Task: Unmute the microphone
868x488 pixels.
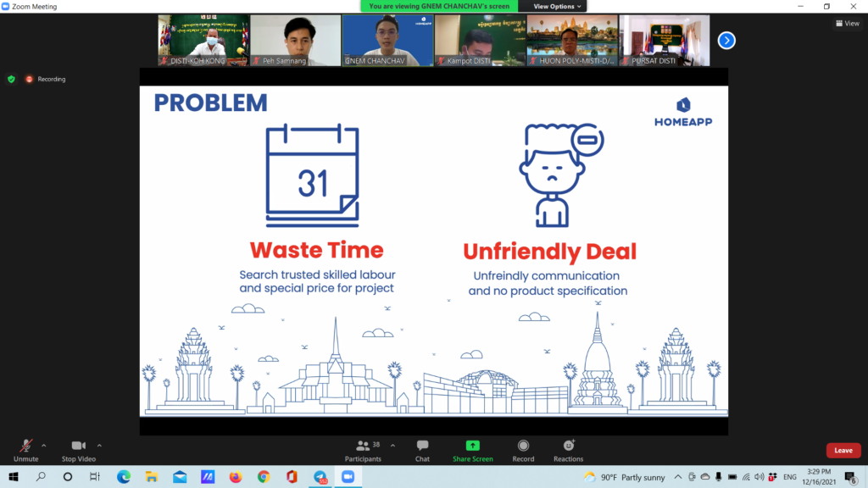Action: click(x=25, y=446)
